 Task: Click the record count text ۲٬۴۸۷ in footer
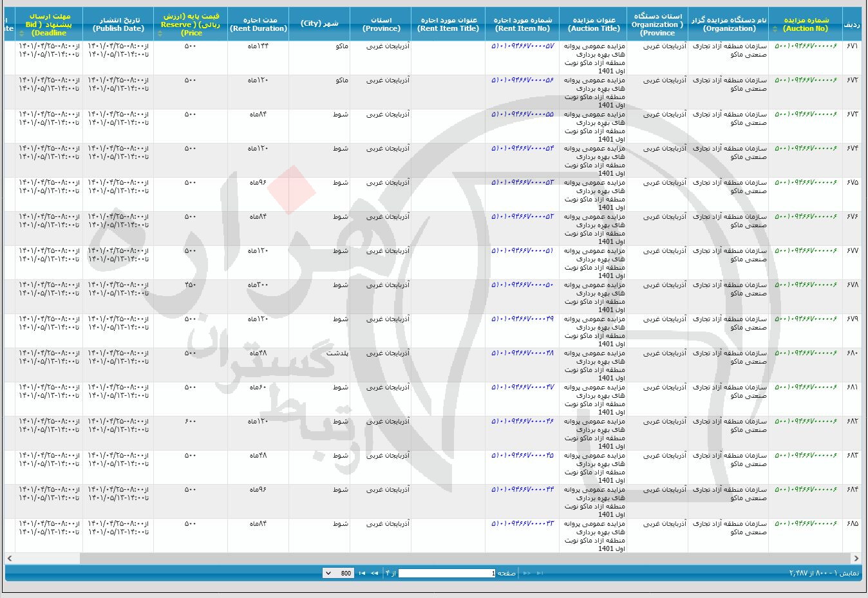tap(800, 573)
